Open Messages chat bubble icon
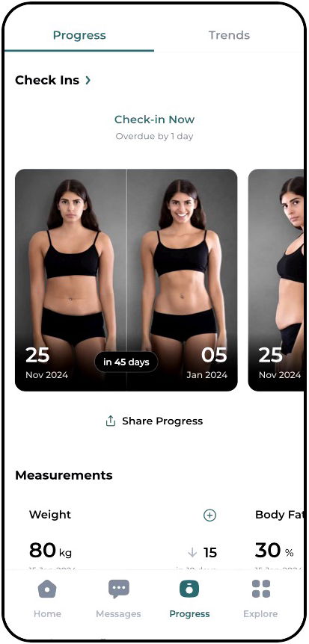This screenshot has width=309, height=644. 118,589
